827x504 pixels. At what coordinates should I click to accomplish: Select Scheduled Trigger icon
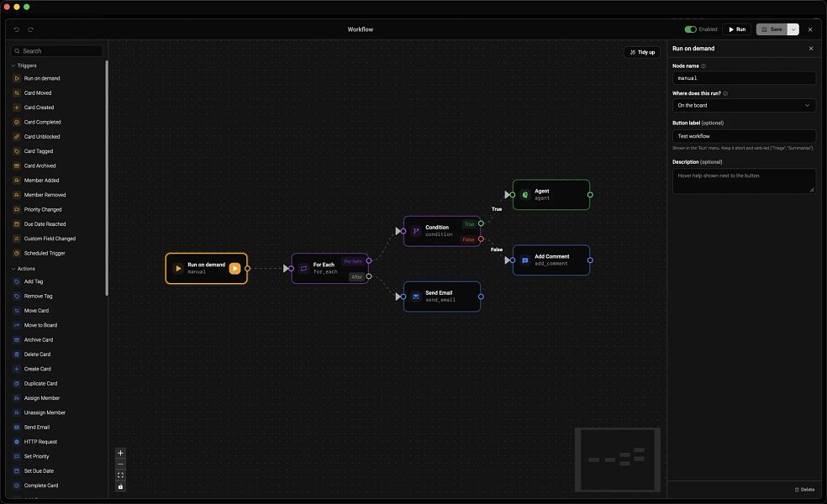[x=17, y=254]
